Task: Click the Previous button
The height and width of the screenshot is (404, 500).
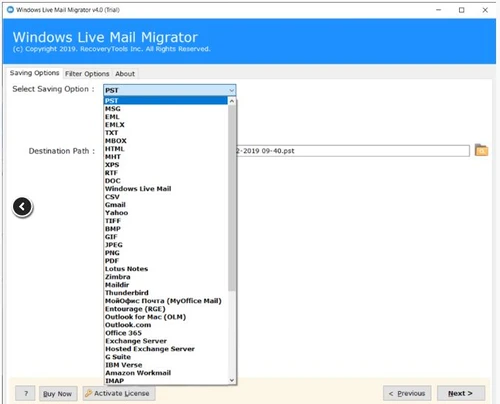Action: click(407, 393)
